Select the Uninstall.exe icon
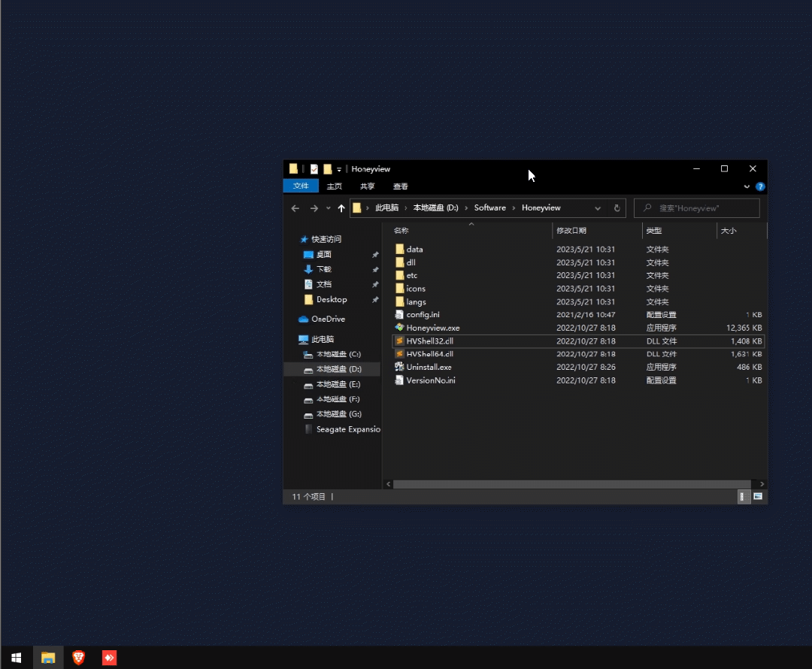The width and height of the screenshot is (812, 669). click(x=399, y=367)
